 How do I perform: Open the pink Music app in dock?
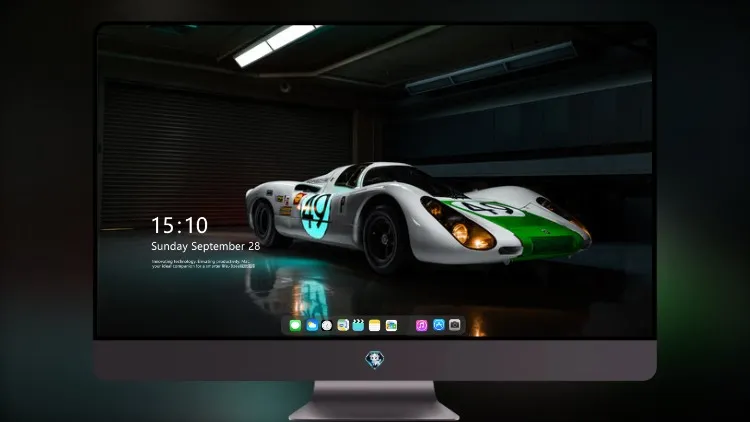[x=421, y=325]
